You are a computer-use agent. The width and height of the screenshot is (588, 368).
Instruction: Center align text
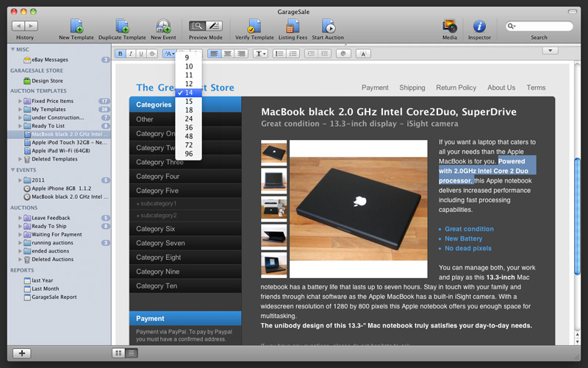pos(228,54)
